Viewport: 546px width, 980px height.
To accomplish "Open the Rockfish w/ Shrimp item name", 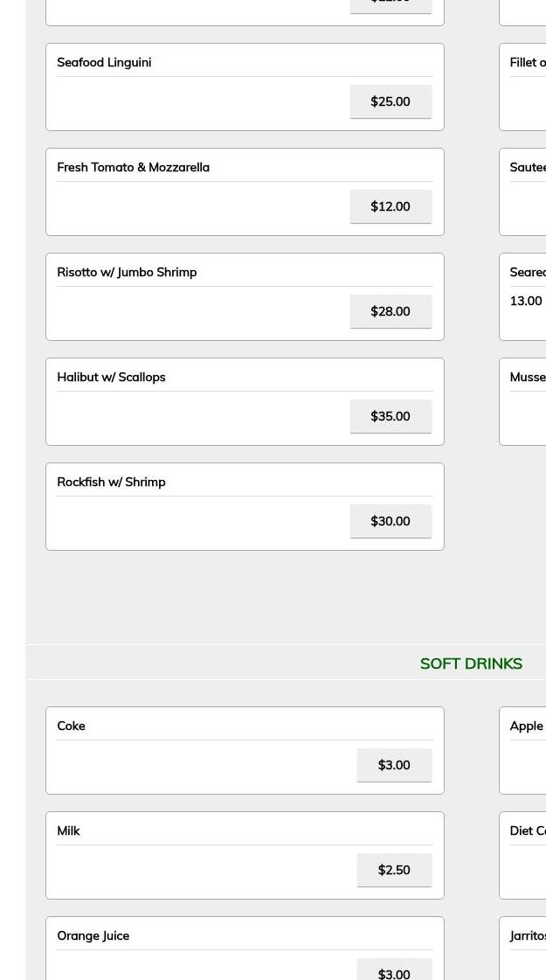I will point(111,482).
